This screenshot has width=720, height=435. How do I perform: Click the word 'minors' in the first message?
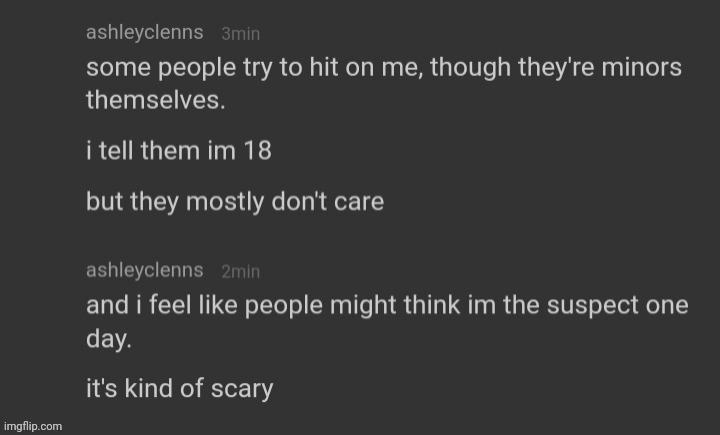(x=641, y=68)
